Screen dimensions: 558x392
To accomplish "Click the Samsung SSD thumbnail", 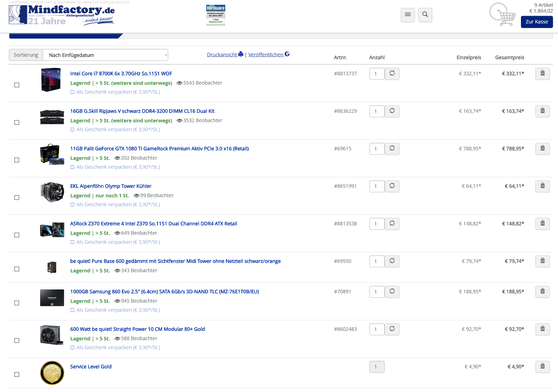I will tap(52, 298).
